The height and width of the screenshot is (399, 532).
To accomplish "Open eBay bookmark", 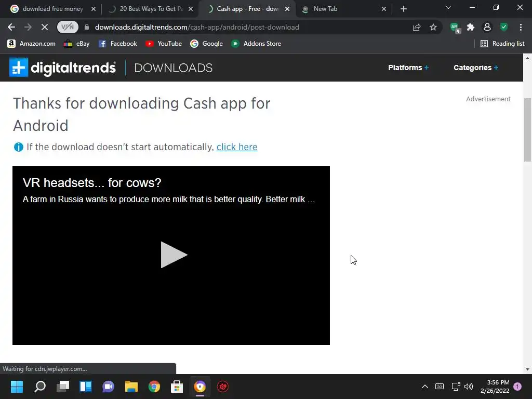I will tap(77, 44).
